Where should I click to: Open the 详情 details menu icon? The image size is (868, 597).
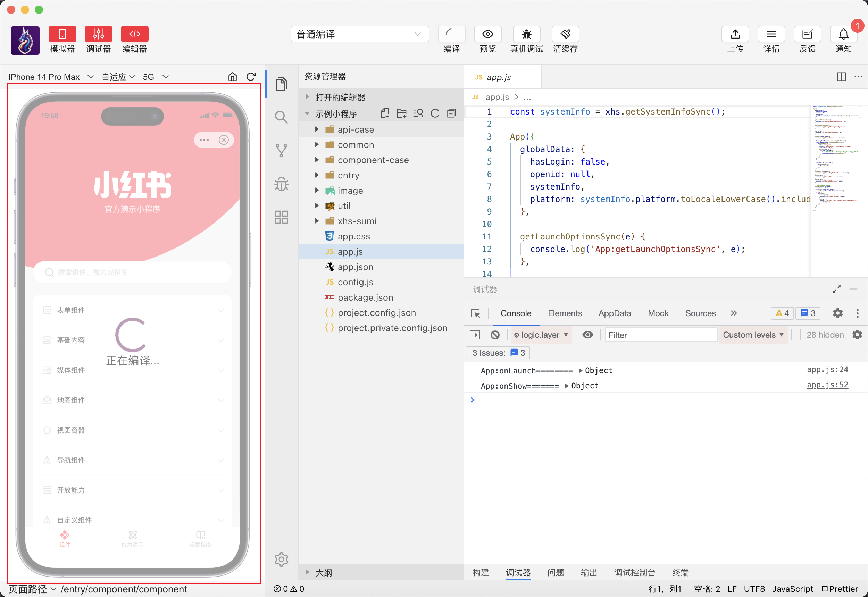pyautogui.click(x=771, y=34)
